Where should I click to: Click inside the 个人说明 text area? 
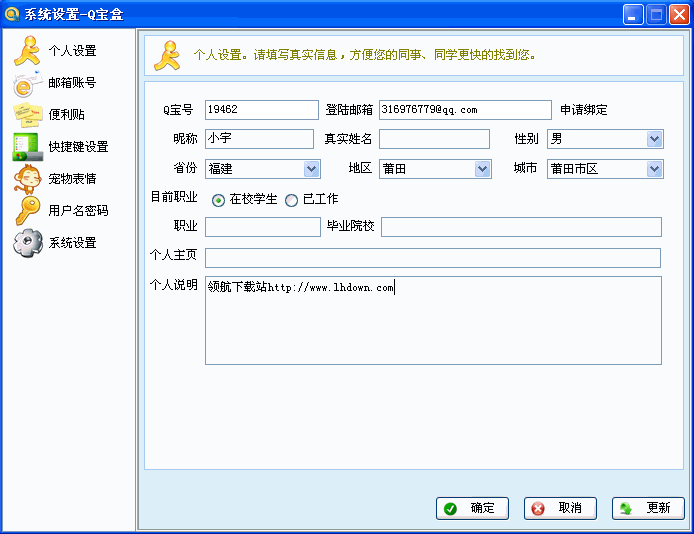(x=433, y=321)
